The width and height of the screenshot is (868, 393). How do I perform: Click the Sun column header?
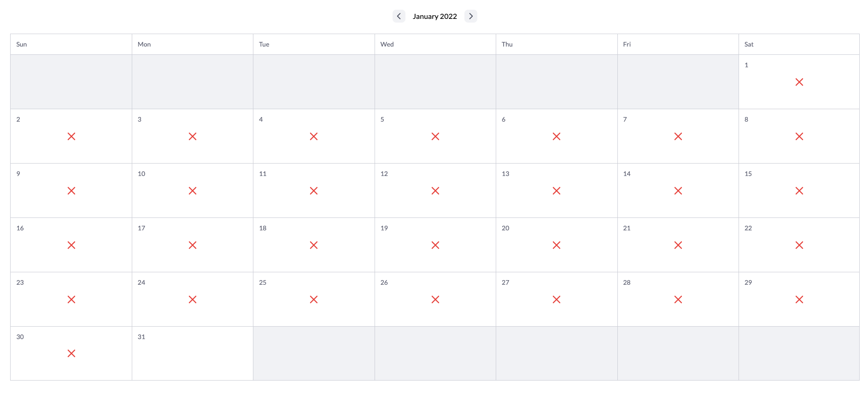pyautogui.click(x=21, y=44)
